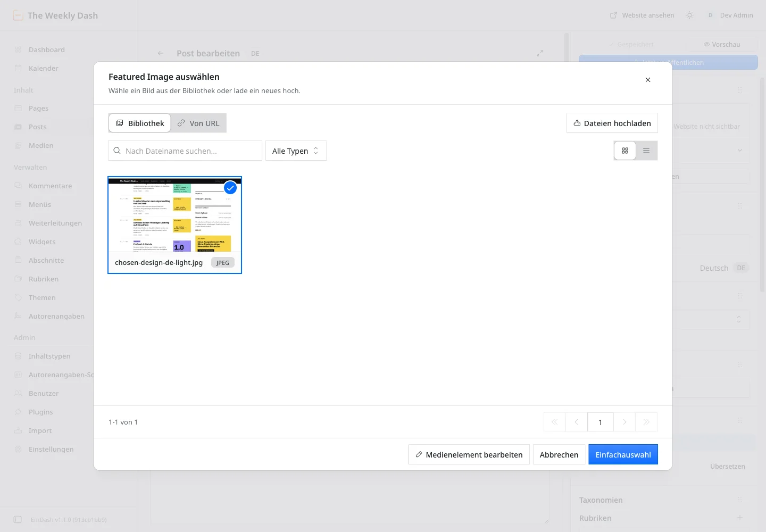The image size is (766, 532).
Task: Open Dashboard in the sidebar
Action: tap(47, 49)
